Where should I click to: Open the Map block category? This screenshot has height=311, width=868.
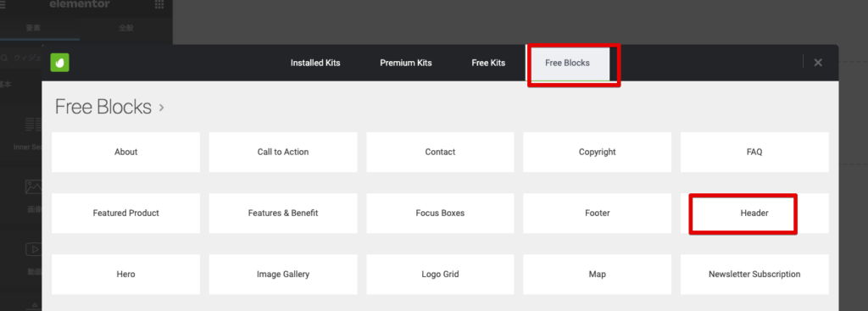pos(598,275)
